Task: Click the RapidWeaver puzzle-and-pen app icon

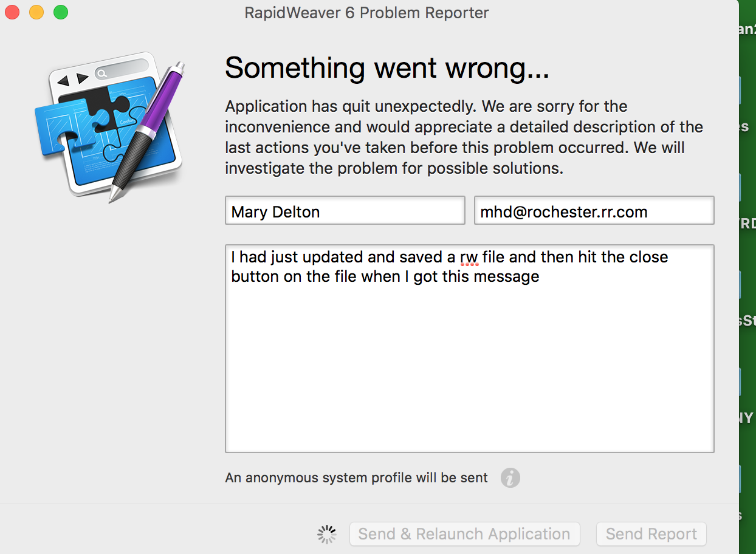Action: pos(109,128)
